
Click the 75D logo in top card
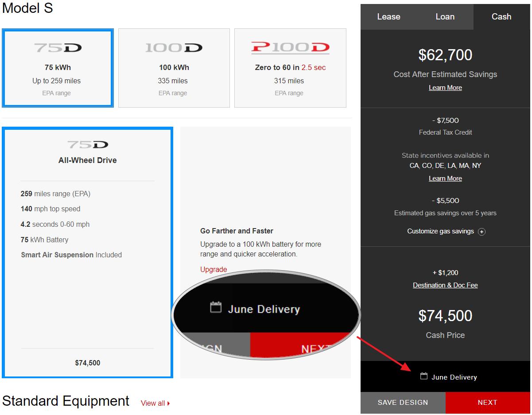pos(58,47)
